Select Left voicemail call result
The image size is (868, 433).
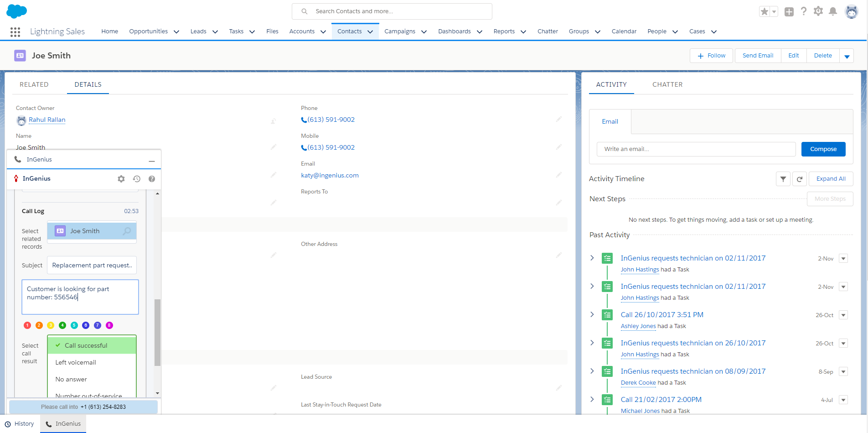pos(92,362)
